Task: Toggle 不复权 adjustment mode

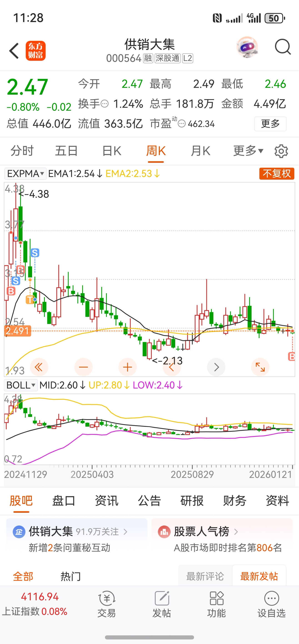Action: click(x=277, y=174)
